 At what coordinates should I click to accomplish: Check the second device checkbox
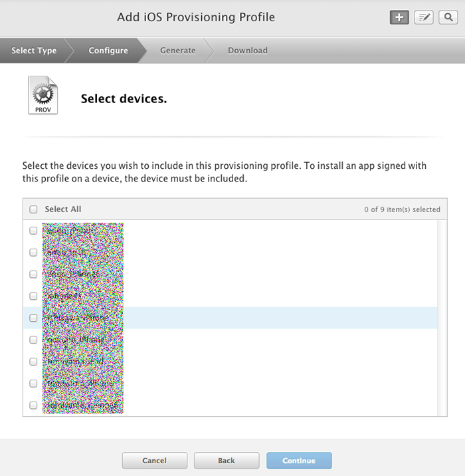[x=34, y=253]
